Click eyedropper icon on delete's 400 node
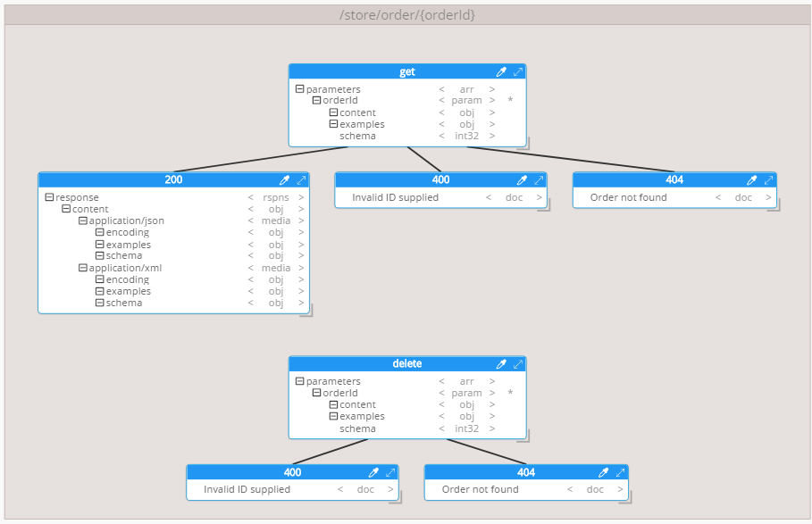Viewport: 812px width, 524px height. 373,472
